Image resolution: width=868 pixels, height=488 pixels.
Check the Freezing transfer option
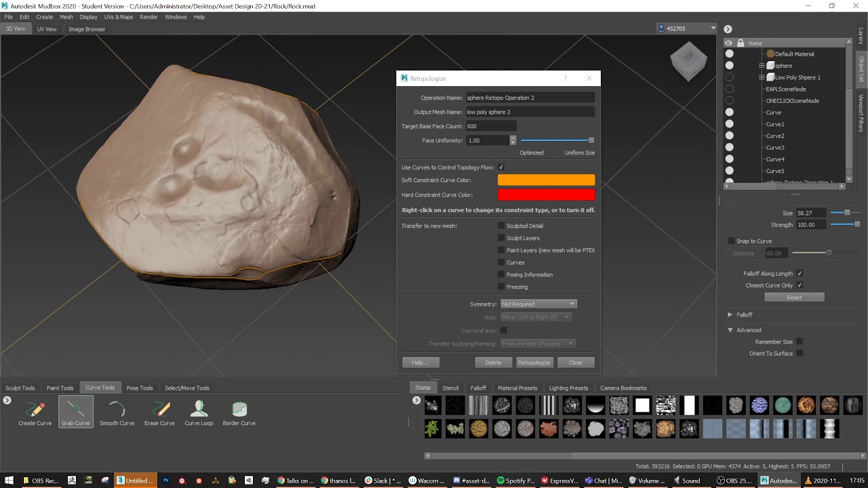(501, 287)
